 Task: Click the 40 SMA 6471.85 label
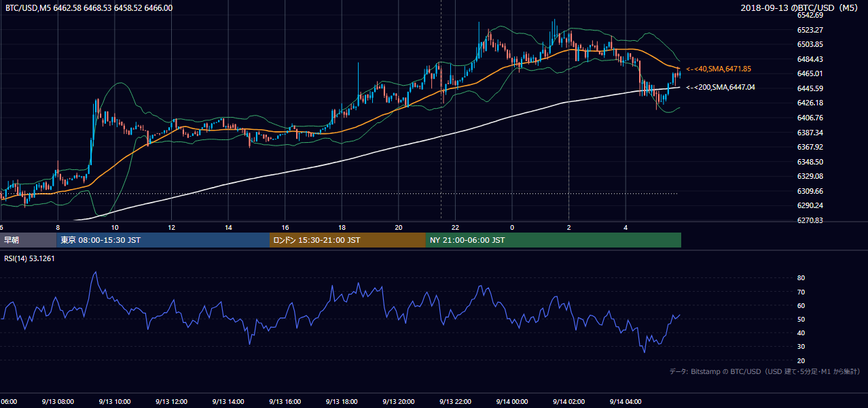tap(719, 69)
